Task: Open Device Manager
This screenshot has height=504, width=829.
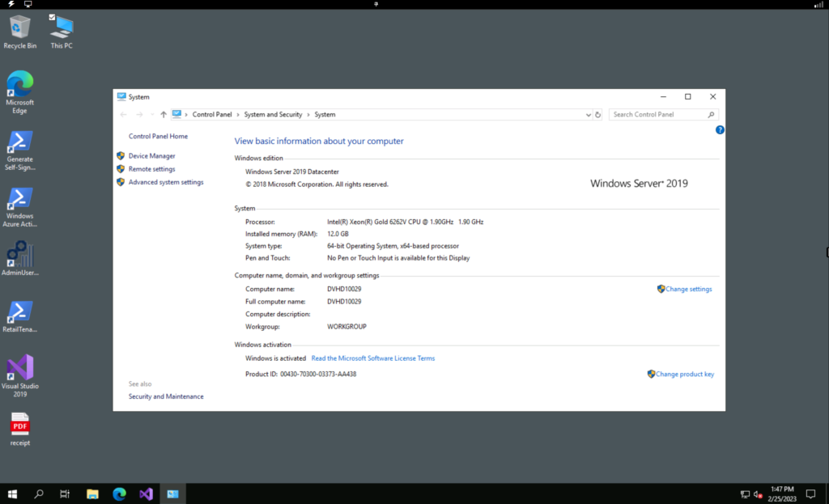Action: coord(151,156)
